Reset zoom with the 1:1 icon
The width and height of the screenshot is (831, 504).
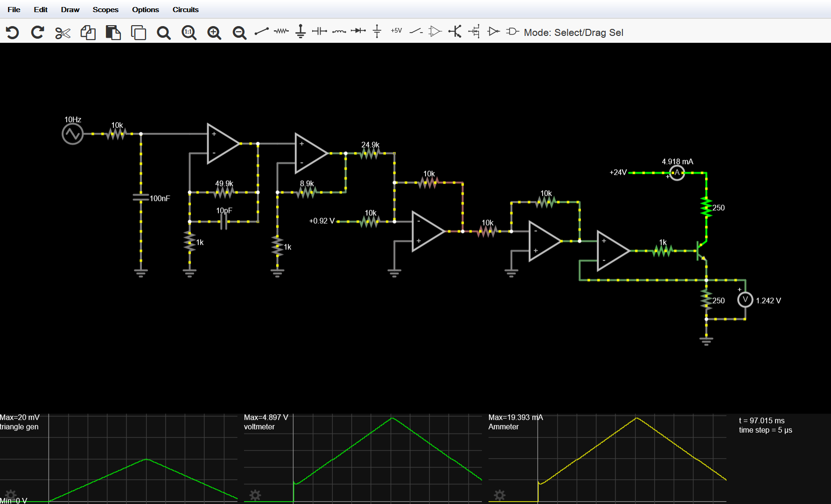[189, 33]
